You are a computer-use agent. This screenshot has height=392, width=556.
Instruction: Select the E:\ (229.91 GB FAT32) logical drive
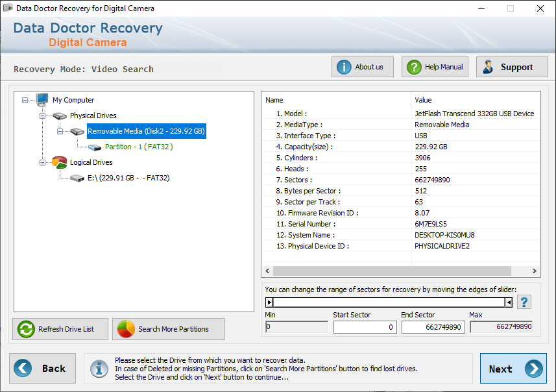pyautogui.click(x=128, y=178)
